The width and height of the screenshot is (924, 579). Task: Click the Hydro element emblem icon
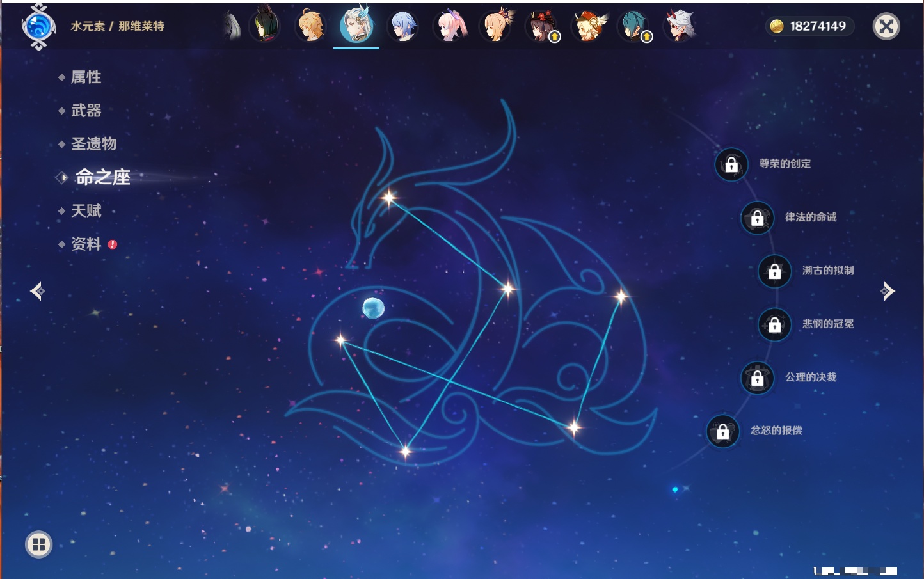(x=39, y=27)
